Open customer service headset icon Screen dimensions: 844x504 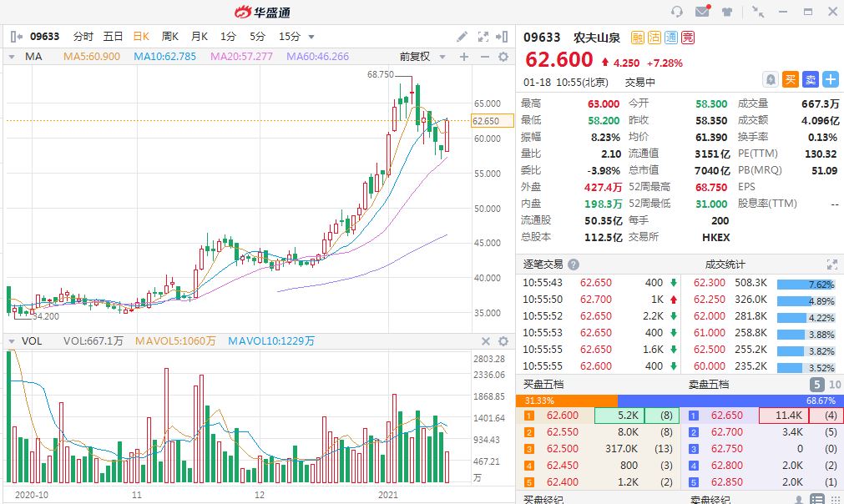point(677,12)
